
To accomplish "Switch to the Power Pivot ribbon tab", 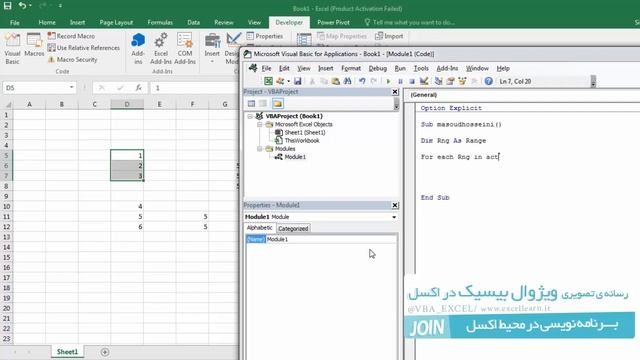I will [333, 22].
